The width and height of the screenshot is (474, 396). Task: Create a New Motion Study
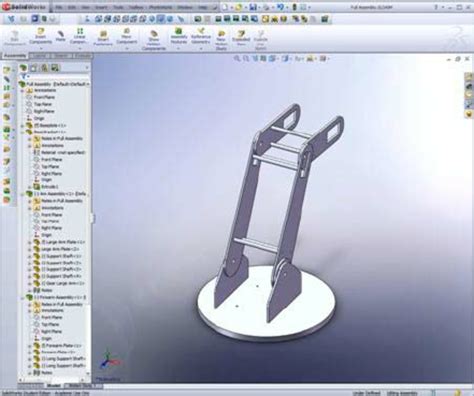coord(221,41)
